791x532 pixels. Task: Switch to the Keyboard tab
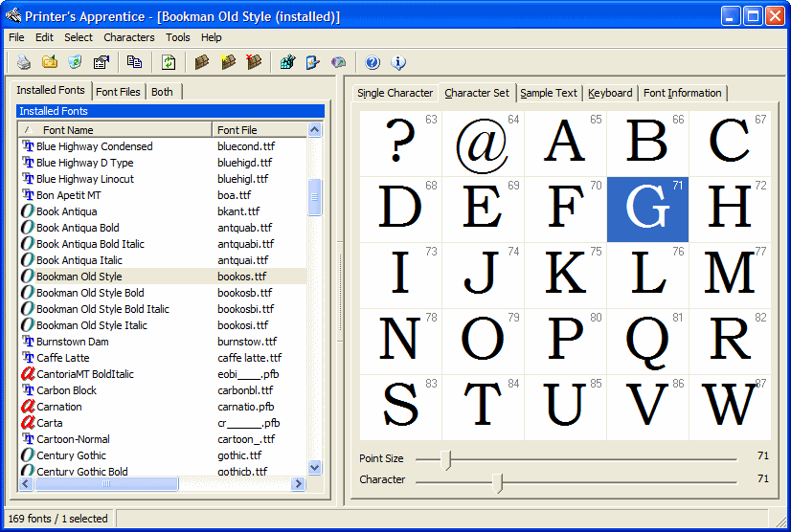pos(610,93)
